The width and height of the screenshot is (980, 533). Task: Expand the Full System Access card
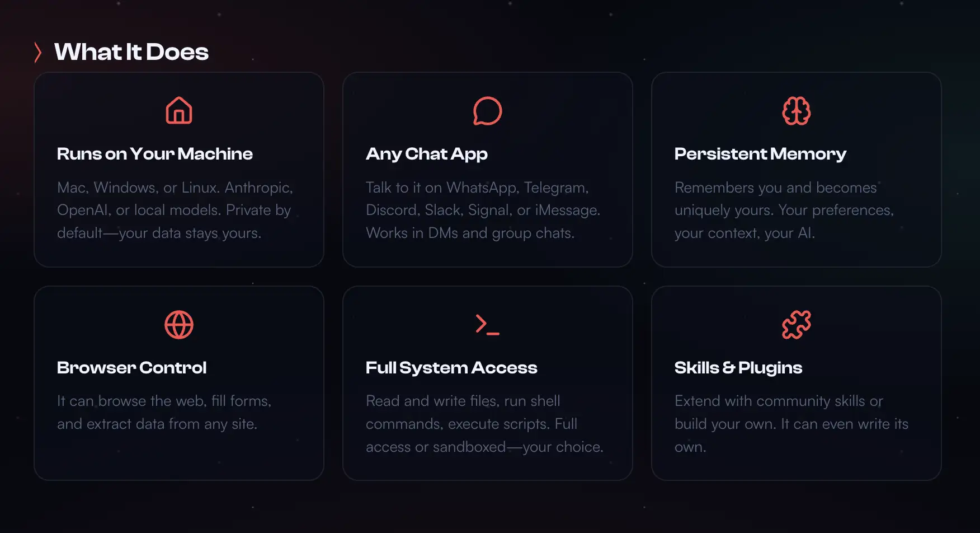pyautogui.click(x=488, y=383)
